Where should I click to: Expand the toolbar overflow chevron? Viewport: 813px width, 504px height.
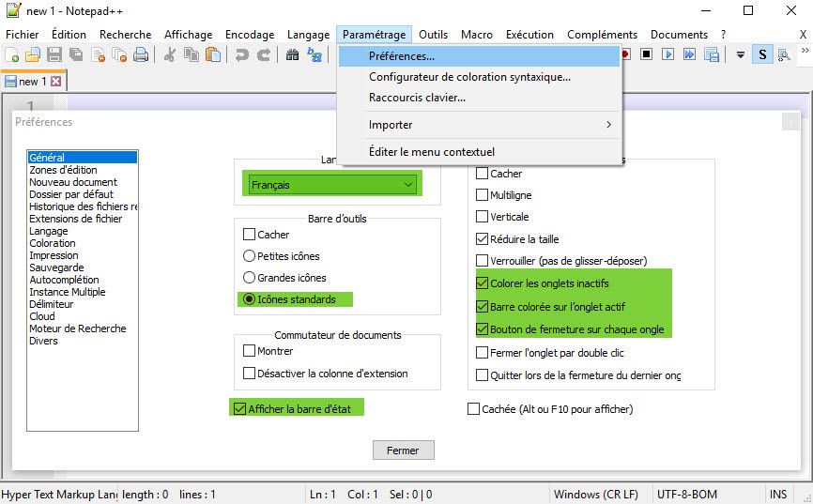(x=805, y=51)
